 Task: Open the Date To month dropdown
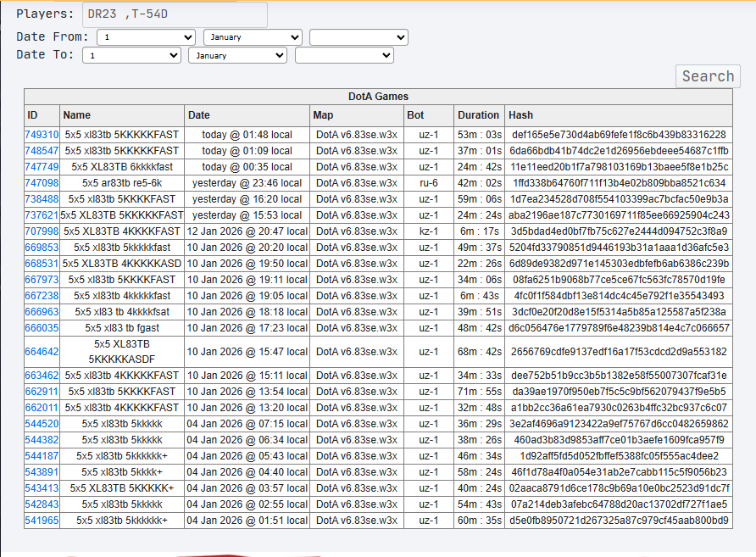(x=237, y=55)
